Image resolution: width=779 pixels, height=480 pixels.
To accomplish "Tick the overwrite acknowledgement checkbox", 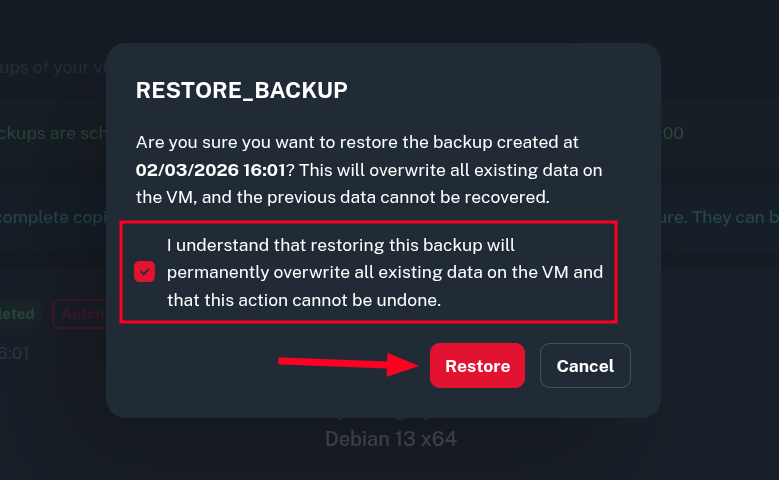I will (145, 272).
